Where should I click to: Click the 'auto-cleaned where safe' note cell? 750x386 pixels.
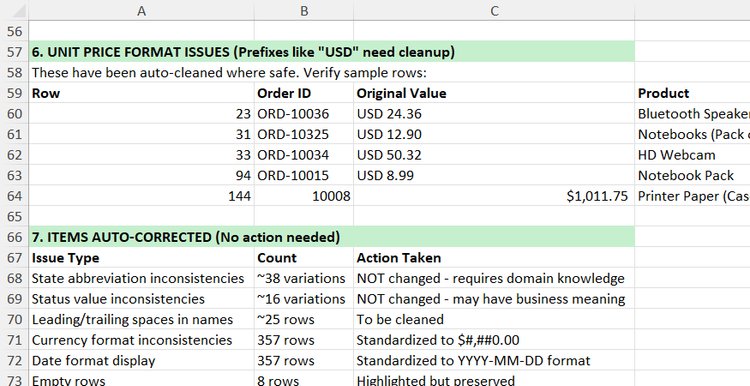(142, 73)
